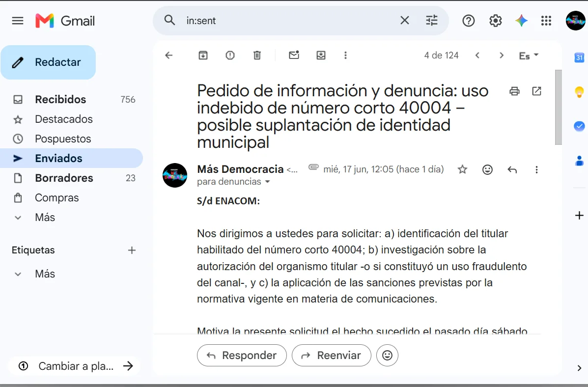
Task: Click the search magnifier icon
Action: [169, 20]
